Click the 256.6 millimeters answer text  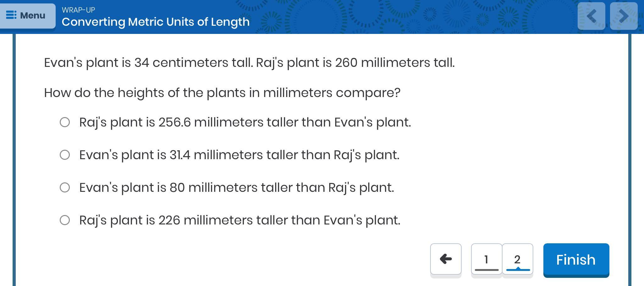coord(245,122)
